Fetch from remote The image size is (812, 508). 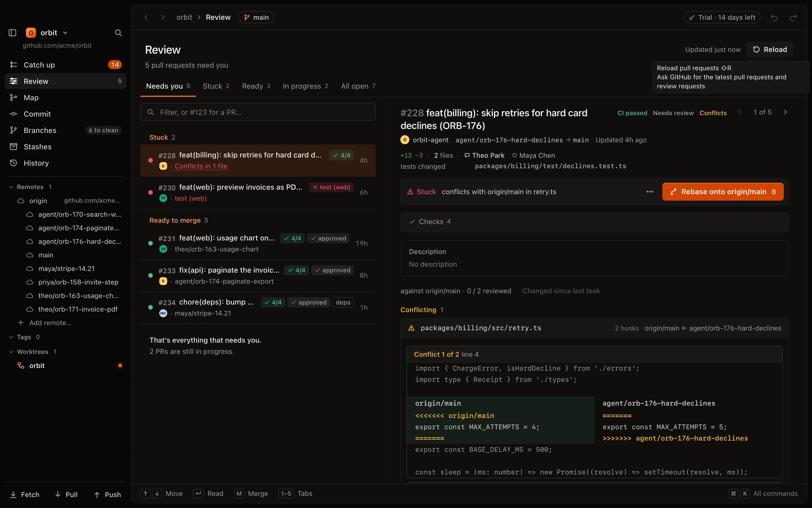[25, 494]
